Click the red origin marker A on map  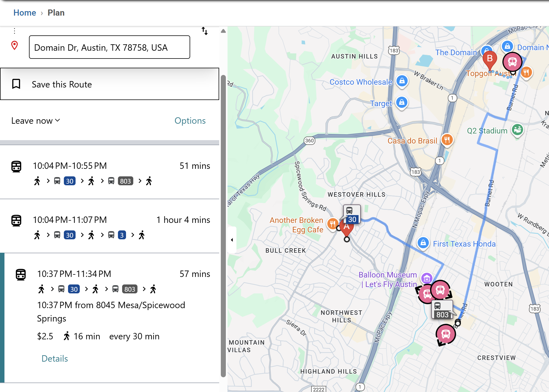point(347,228)
